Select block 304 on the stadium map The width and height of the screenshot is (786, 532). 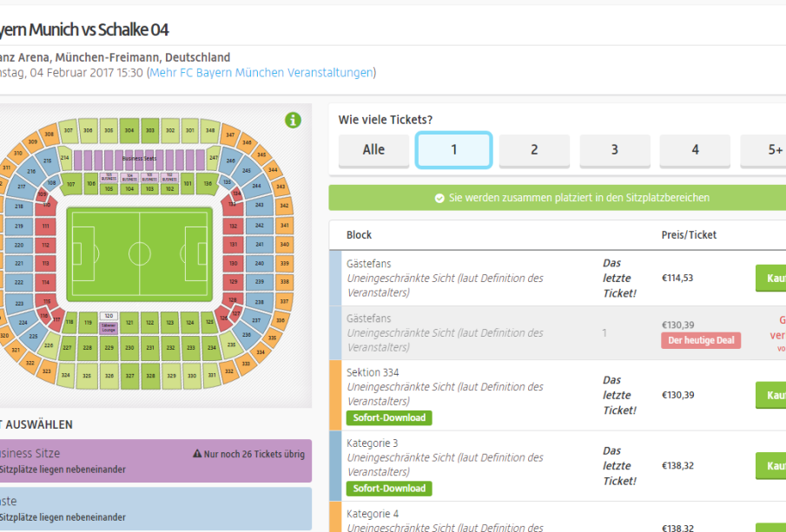point(129,130)
